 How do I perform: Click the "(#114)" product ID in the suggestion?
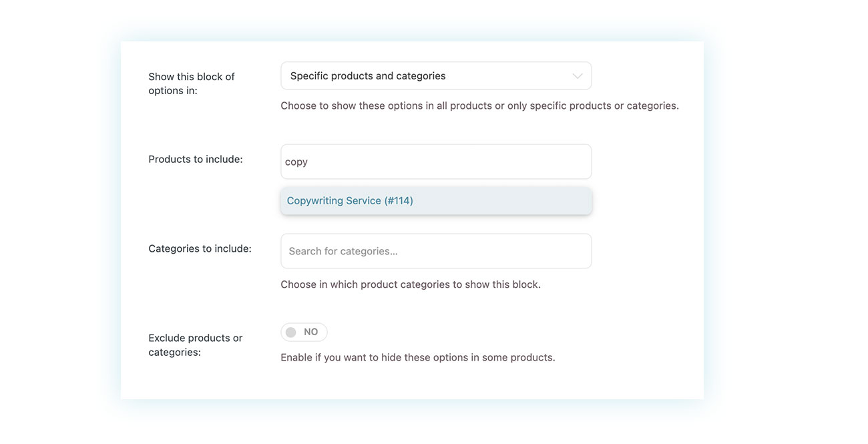pos(399,201)
